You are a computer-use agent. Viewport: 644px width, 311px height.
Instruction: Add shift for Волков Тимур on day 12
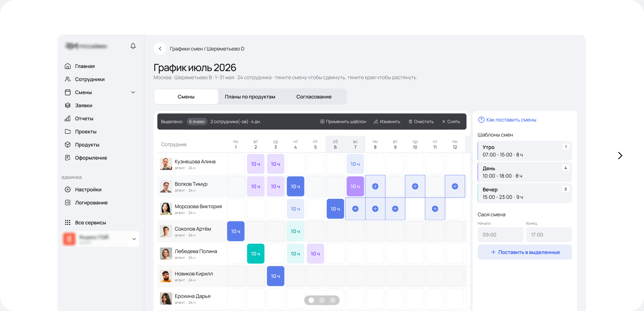point(455,186)
